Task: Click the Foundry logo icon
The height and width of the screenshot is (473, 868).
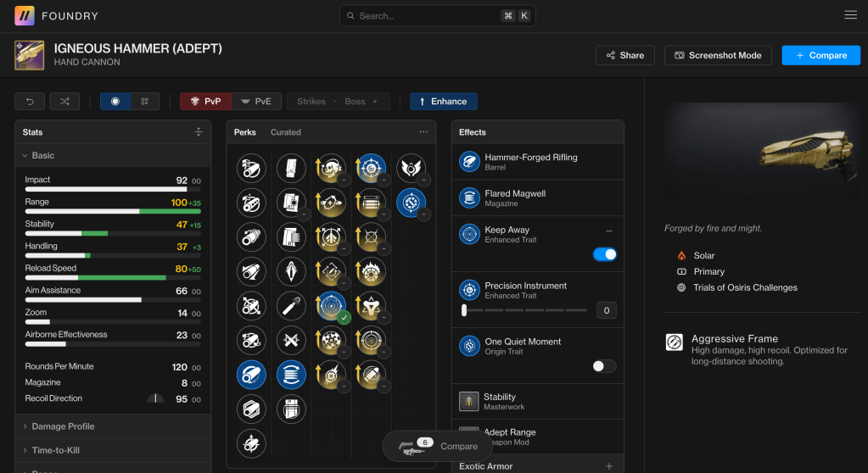Action: tap(25, 15)
